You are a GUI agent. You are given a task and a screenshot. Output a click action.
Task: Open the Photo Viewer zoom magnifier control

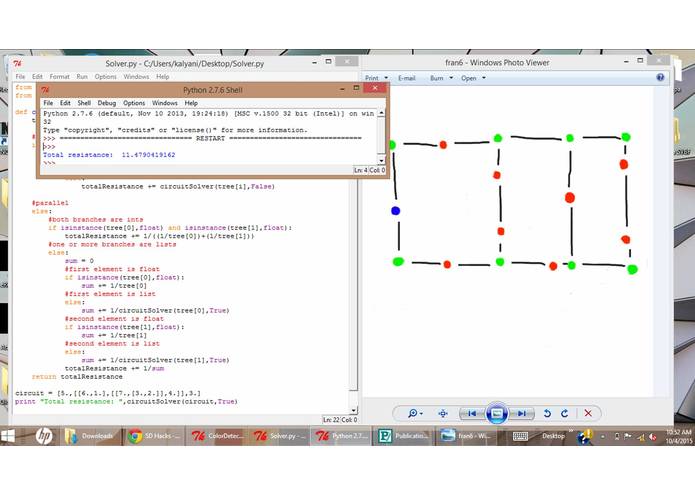[x=415, y=413]
